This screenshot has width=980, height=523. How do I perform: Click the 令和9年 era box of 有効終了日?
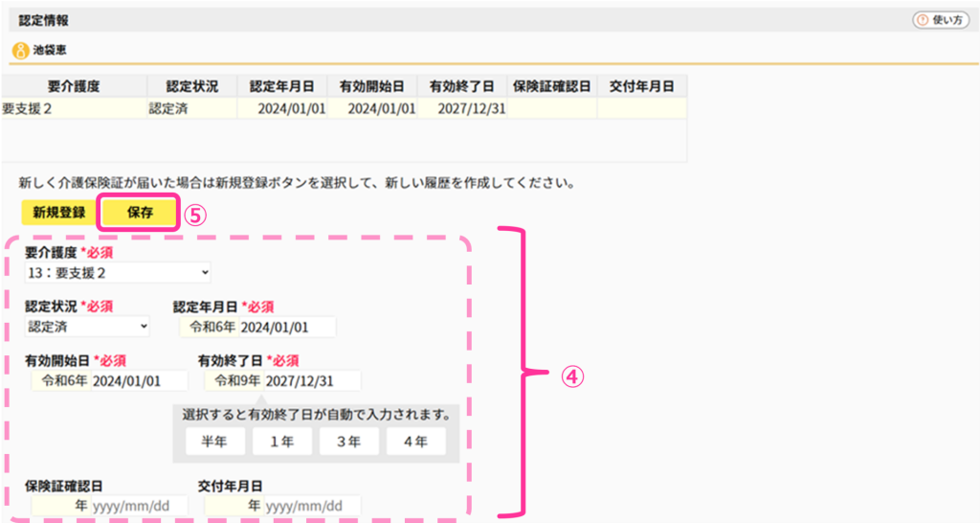point(234,380)
